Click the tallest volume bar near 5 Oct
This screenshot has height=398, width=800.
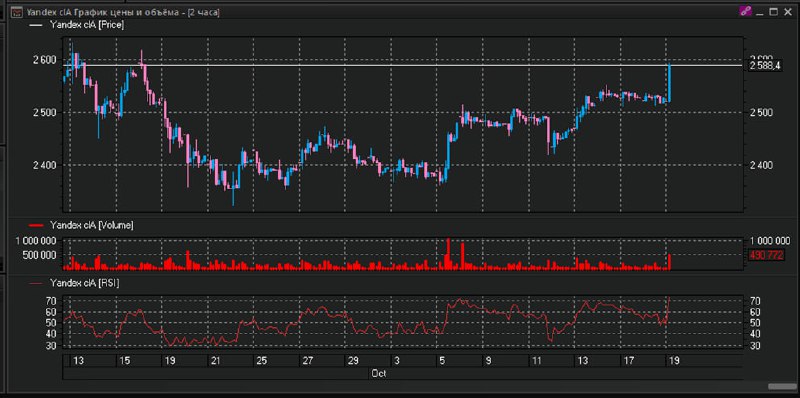pyautogui.click(x=448, y=254)
